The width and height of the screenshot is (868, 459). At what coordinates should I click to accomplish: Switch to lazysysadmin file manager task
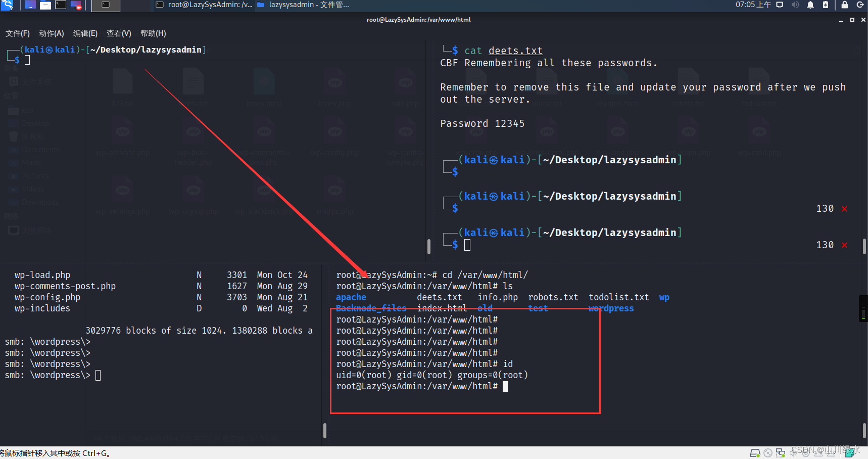(x=303, y=5)
